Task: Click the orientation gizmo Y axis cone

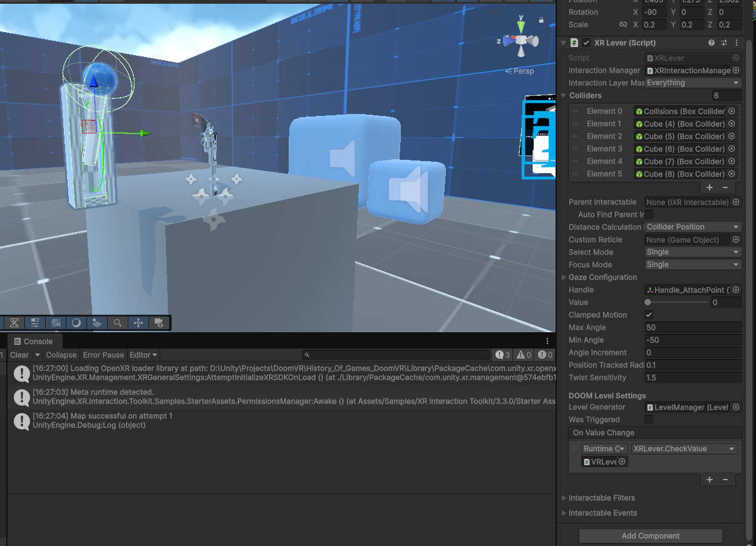Action: click(521, 26)
